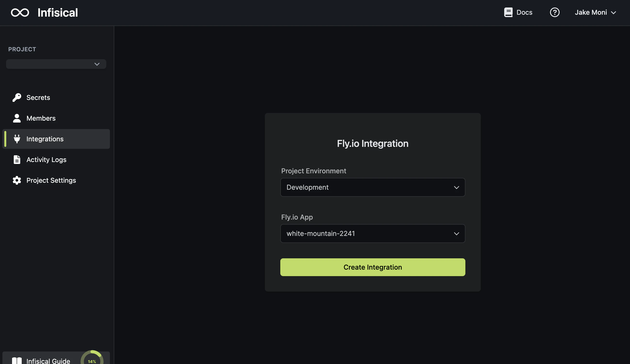The width and height of the screenshot is (630, 364).
Task: Click the Secrets key icon
Action: 17,97
